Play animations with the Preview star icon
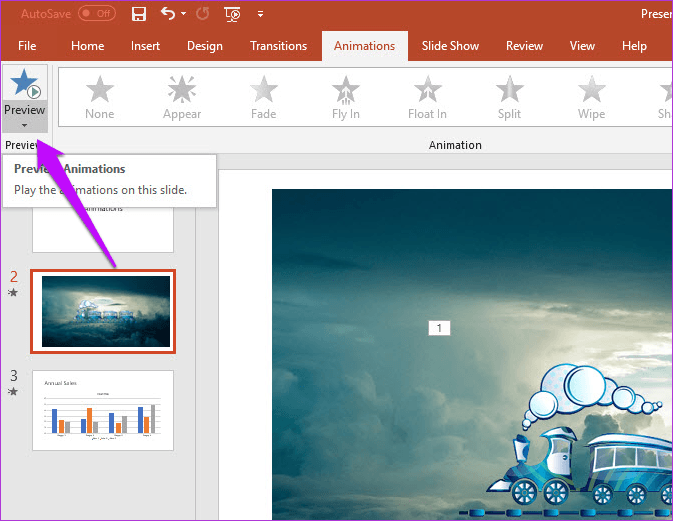Viewport: 673px width, 521px height. pos(24,83)
